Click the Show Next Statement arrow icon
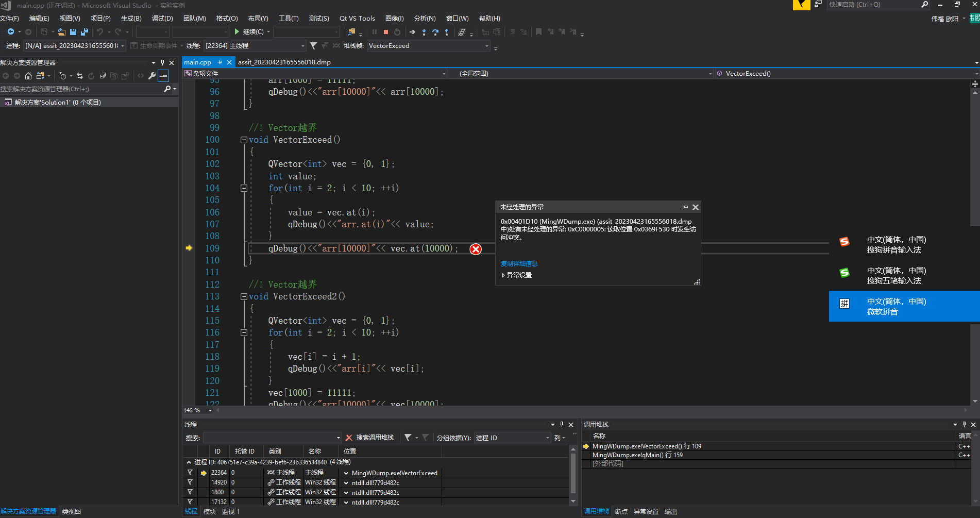 click(x=412, y=32)
